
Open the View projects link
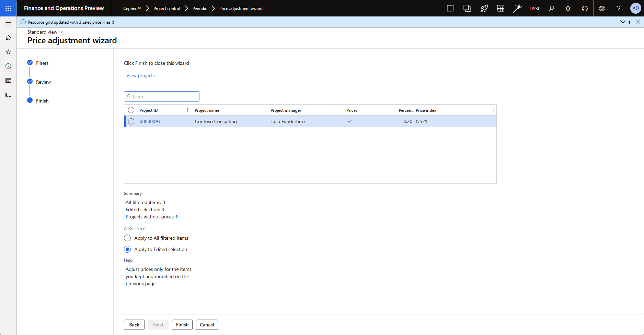(x=140, y=75)
